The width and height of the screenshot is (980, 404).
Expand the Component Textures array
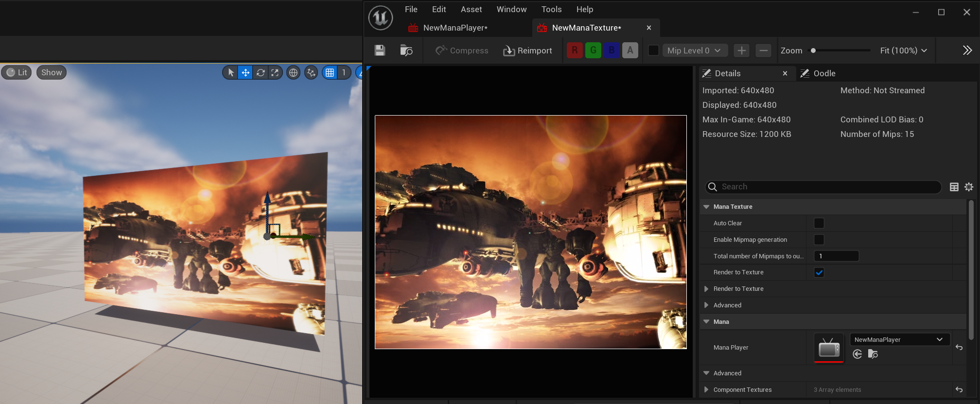point(706,390)
